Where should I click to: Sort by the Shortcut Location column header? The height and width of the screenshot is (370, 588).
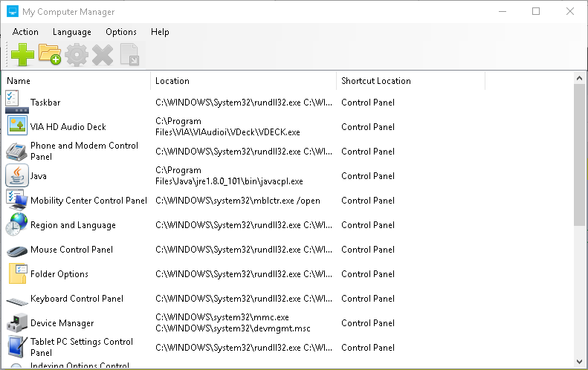(x=410, y=81)
